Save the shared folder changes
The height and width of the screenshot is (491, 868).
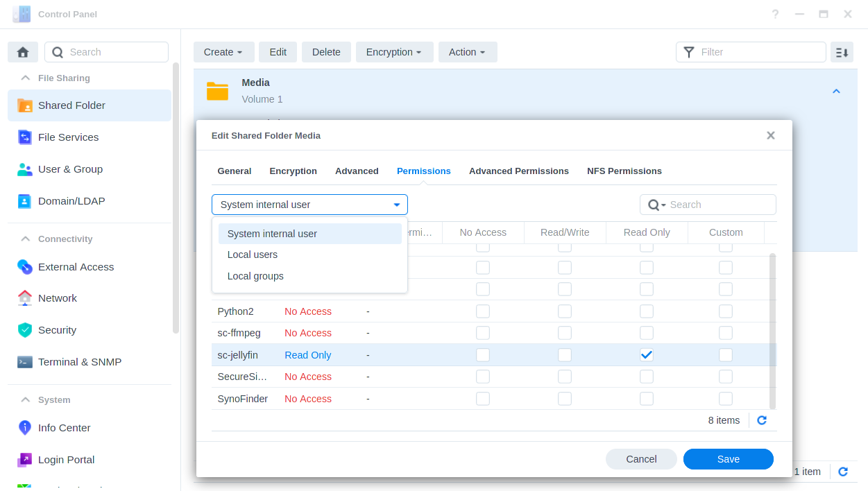tap(728, 459)
